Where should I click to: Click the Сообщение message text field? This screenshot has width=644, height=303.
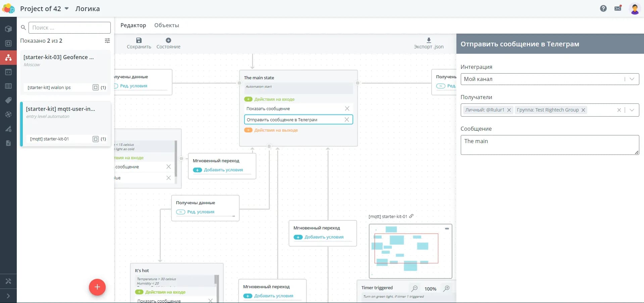[x=549, y=145]
